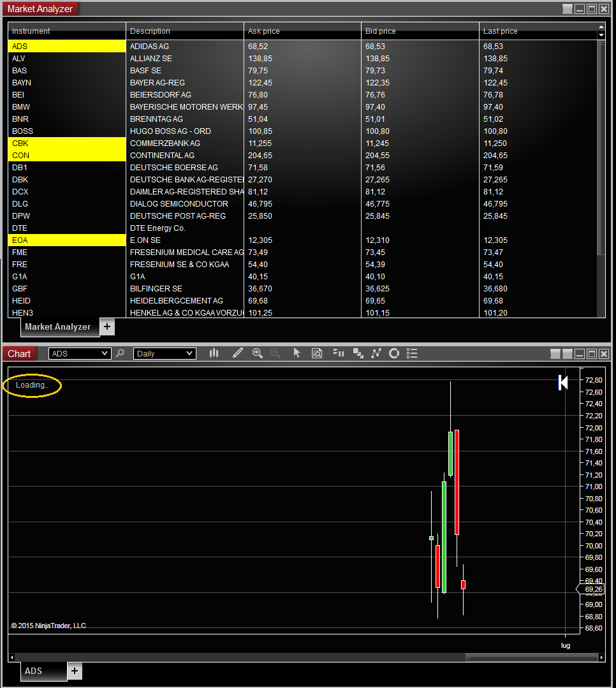Click the HEID instrument cell
616x688 pixels.
pyautogui.click(x=67, y=301)
